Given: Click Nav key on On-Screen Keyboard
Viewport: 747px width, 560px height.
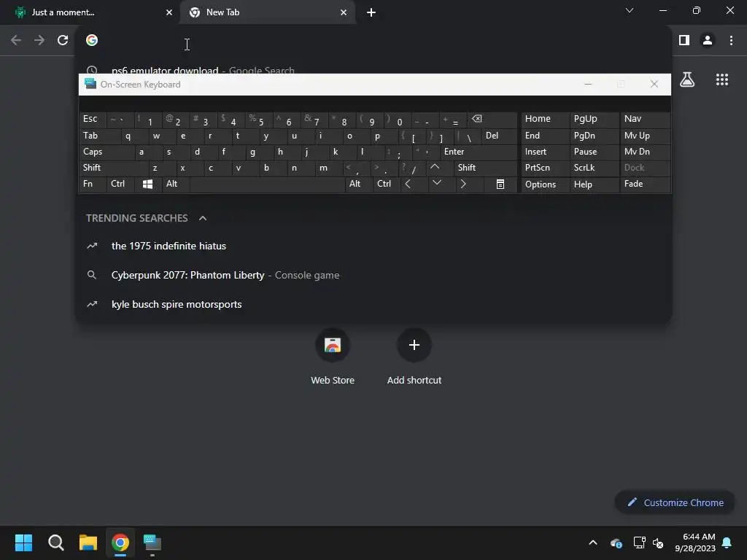Looking at the screenshot, I should (645, 120).
